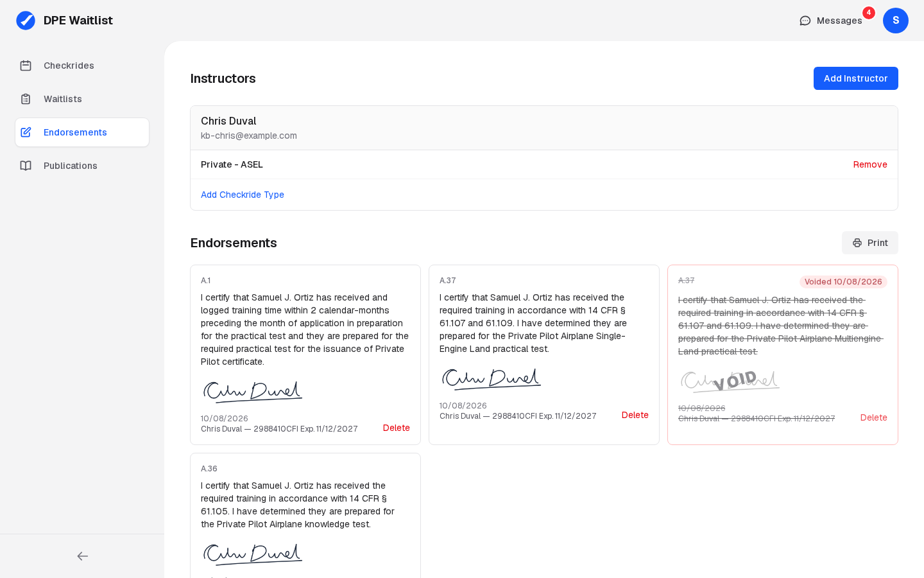The height and width of the screenshot is (578, 924).
Task: Click the A.1 endorsement code label
Action: click(x=206, y=281)
